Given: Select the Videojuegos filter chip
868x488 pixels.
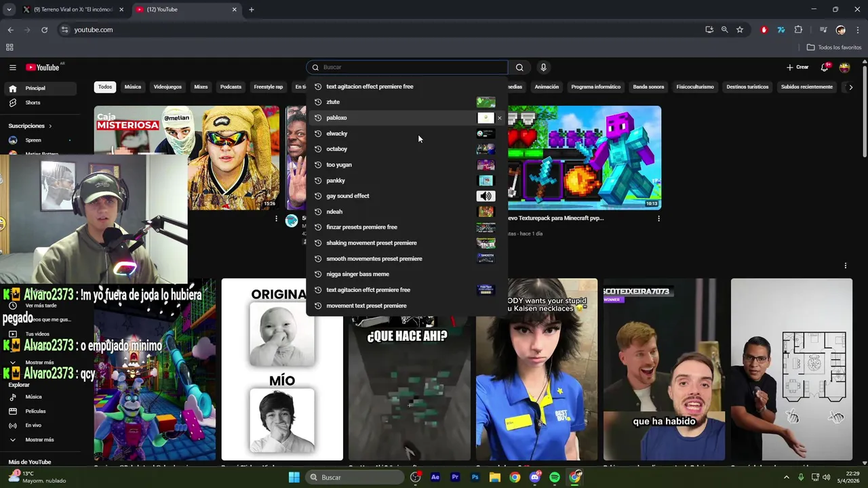Looking at the screenshot, I should (x=167, y=87).
